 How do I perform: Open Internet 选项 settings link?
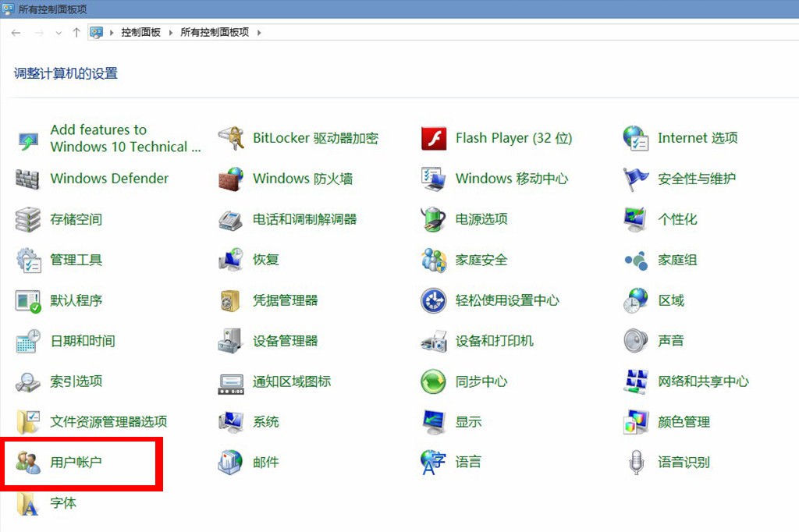(x=698, y=138)
